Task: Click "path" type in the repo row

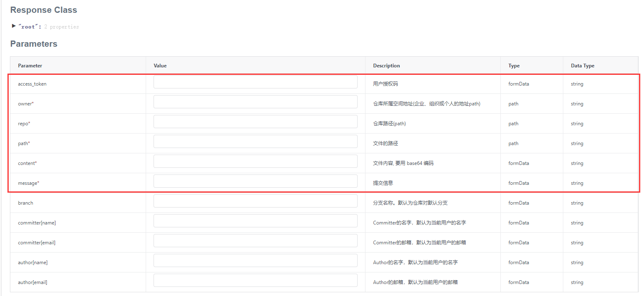Action: [513, 124]
